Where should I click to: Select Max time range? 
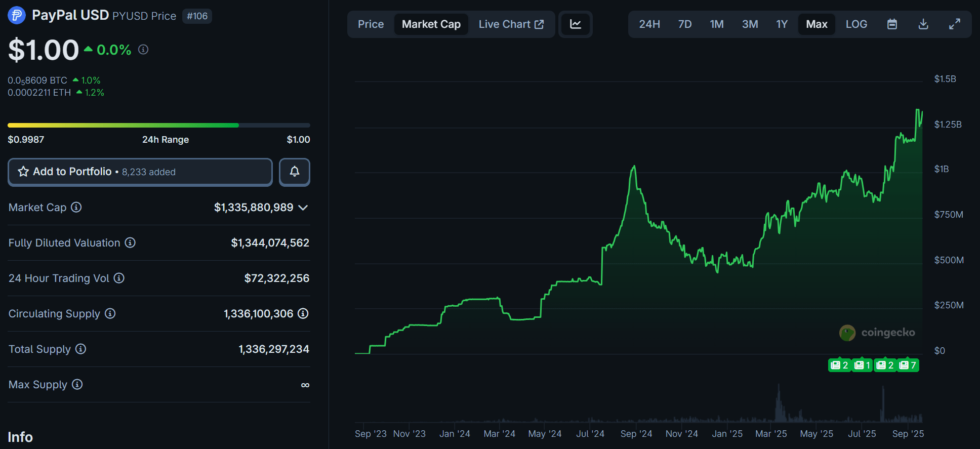point(817,24)
